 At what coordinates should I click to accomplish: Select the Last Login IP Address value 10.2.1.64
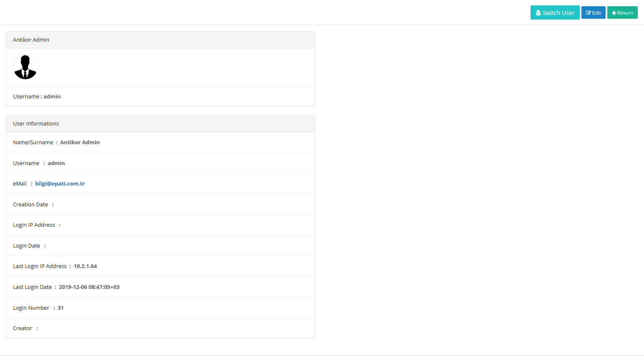coord(85,266)
